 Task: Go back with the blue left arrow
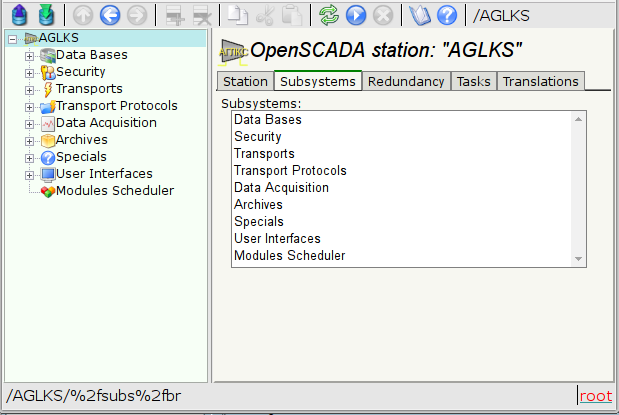[110, 15]
